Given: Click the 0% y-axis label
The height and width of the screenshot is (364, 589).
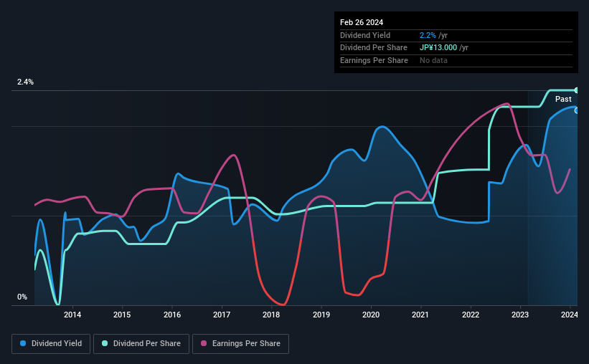Looking at the screenshot, I should click(22, 297).
